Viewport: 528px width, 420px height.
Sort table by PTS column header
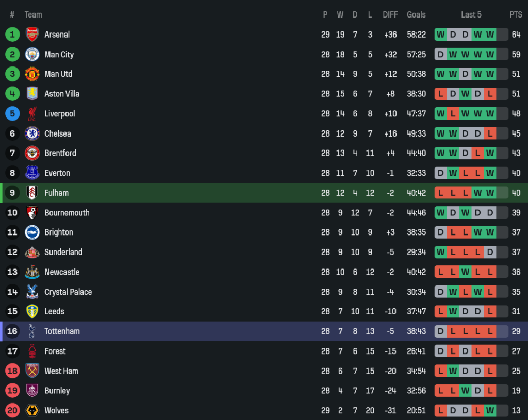(516, 14)
